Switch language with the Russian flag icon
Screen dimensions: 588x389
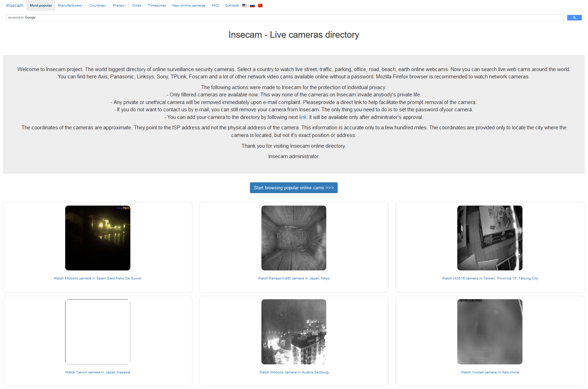[252, 6]
